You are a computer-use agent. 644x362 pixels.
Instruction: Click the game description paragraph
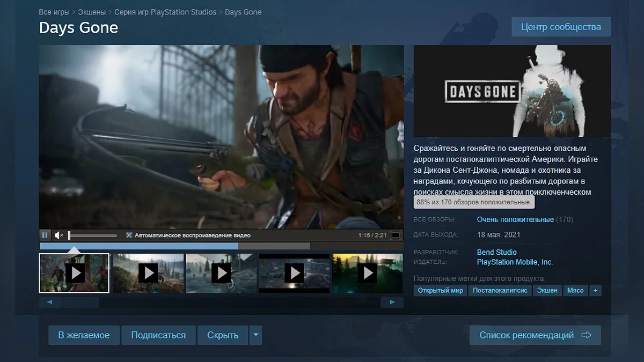506,169
